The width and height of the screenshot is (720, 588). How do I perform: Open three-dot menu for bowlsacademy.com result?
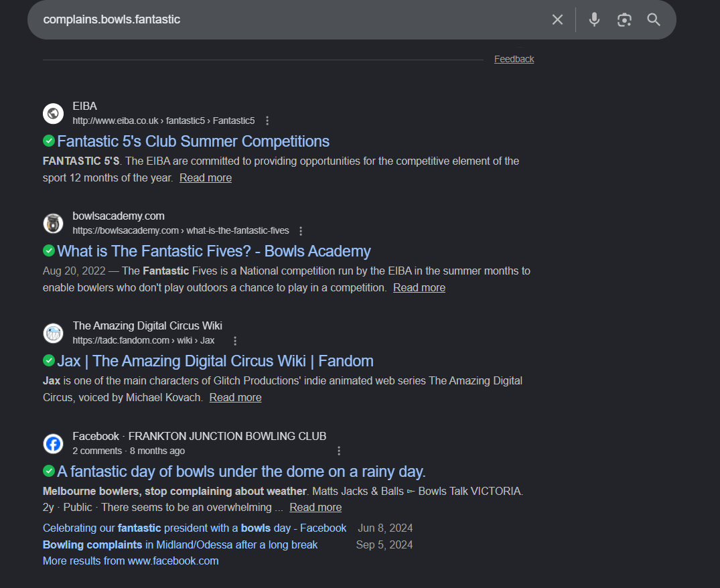(301, 231)
